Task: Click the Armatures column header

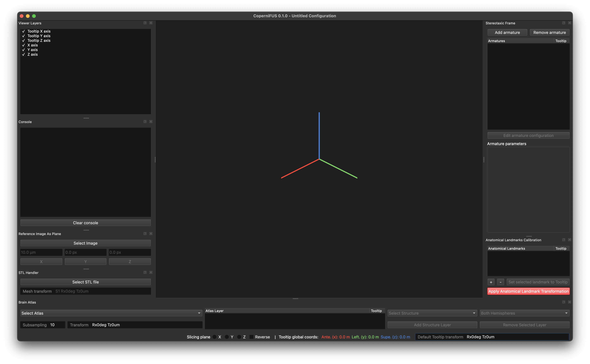Action: [521, 41]
